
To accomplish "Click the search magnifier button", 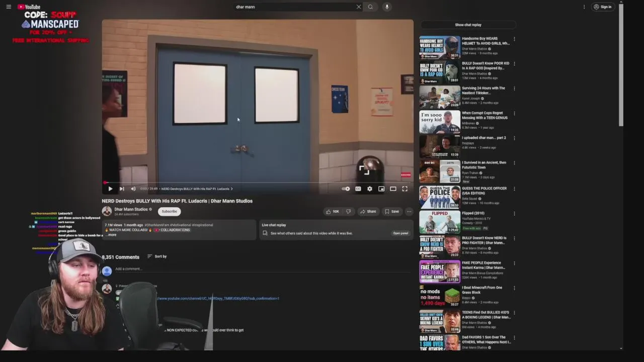I will click(x=370, y=7).
